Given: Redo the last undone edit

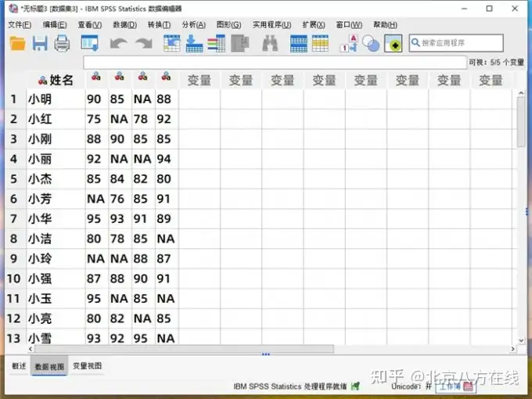Looking at the screenshot, I should (144, 44).
